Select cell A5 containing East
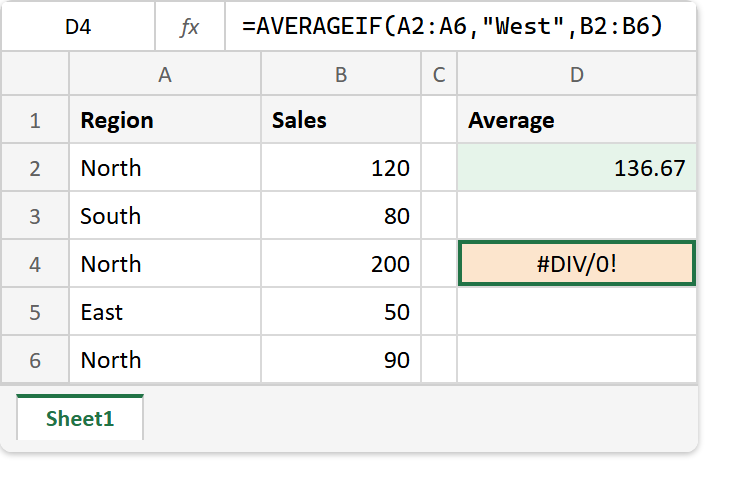Screen dimensions: 746x500 pyautogui.click(x=165, y=312)
